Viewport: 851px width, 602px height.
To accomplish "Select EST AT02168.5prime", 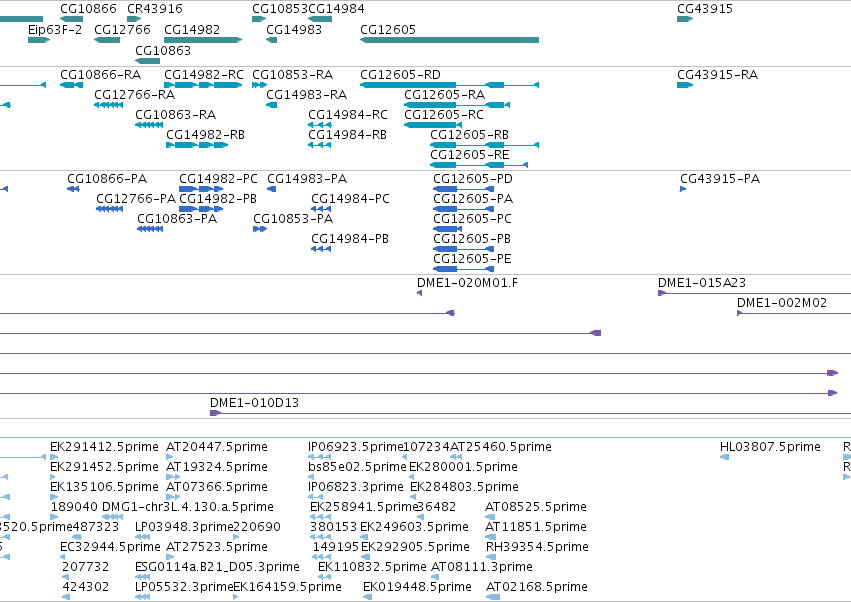I will tap(536, 587).
